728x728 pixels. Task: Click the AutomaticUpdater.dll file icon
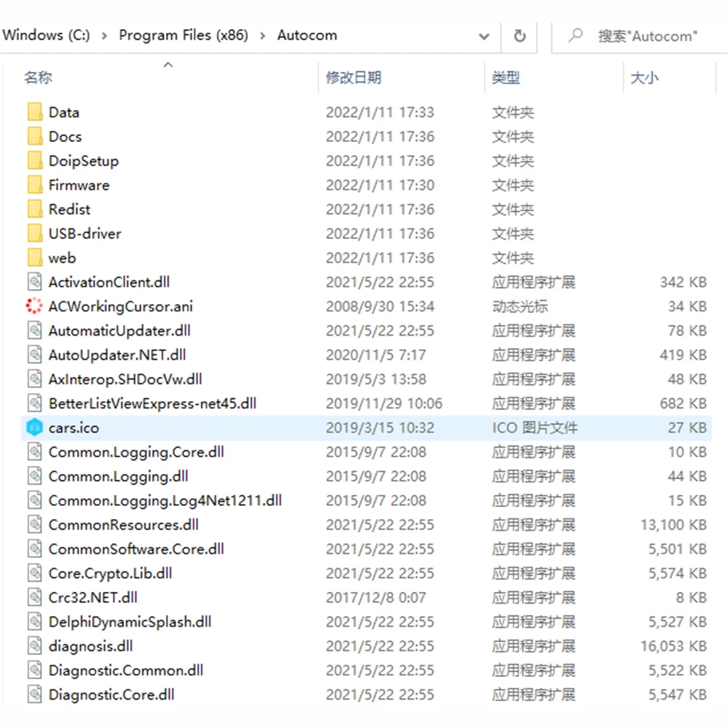(x=35, y=331)
